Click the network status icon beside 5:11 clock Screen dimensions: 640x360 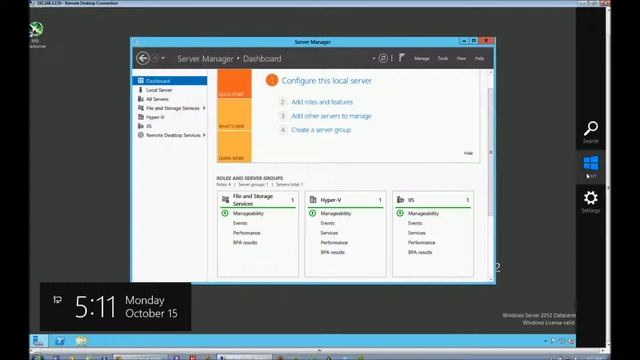(x=58, y=300)
